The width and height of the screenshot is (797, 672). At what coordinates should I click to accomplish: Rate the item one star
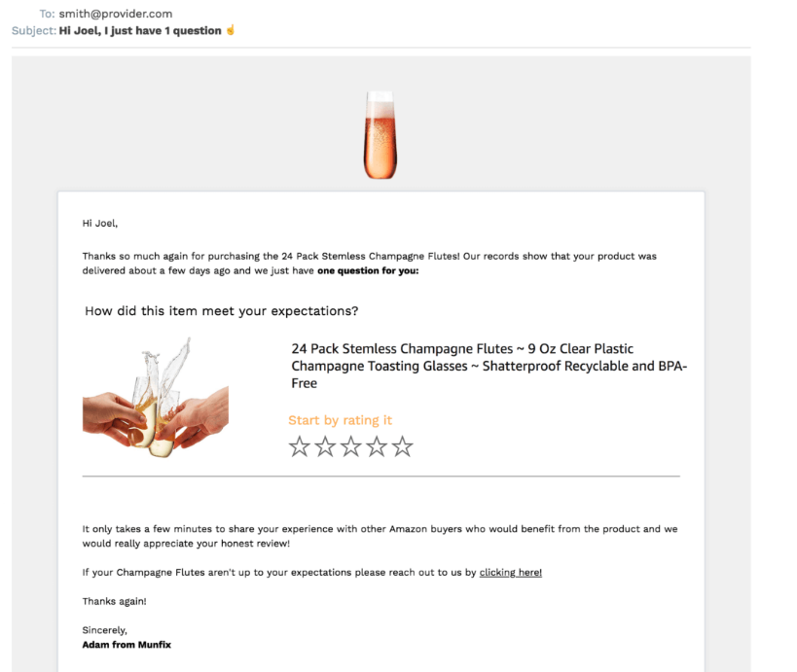(300, 447)
